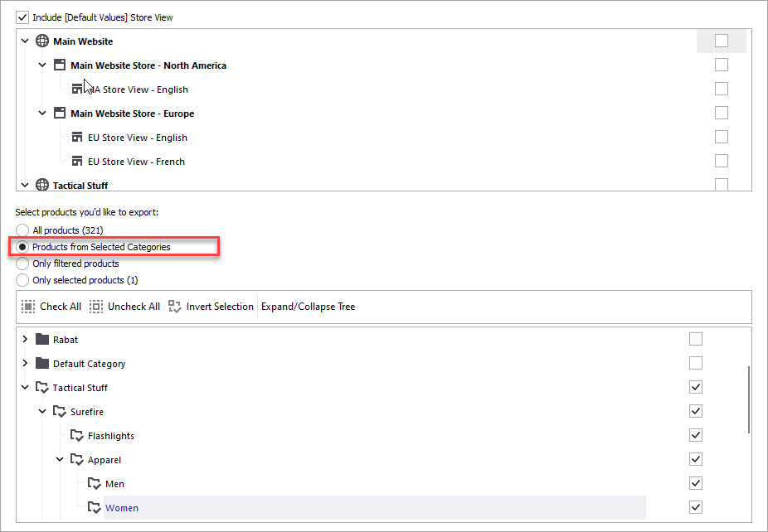Click the Check All icon
The image size is (768, 532).
coord(28,307)
